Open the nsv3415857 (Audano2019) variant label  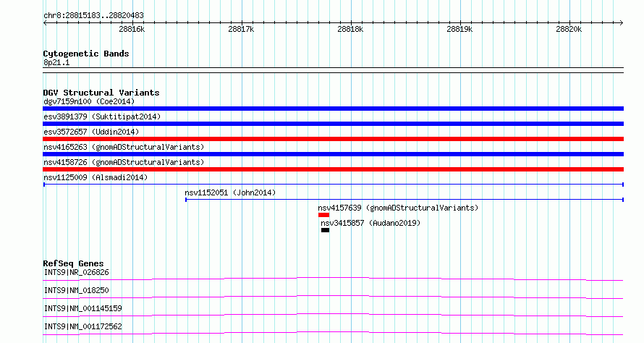370,223
